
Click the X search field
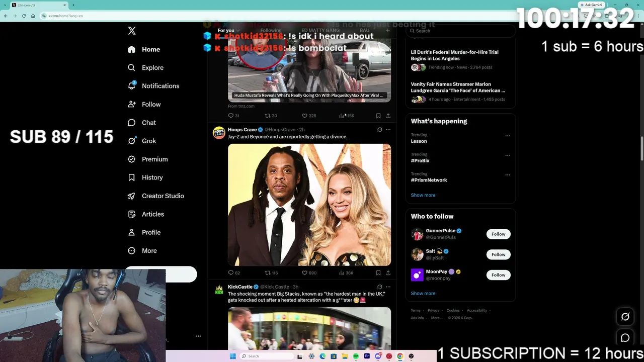pyautogui.click(x=460, y=31)
